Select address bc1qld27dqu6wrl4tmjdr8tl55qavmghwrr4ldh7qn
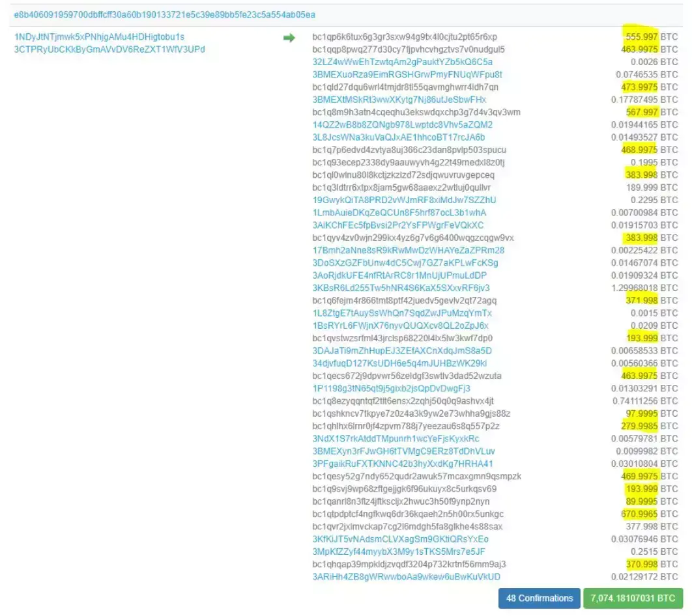Viewport: 692px width, 616px height. 405,87
